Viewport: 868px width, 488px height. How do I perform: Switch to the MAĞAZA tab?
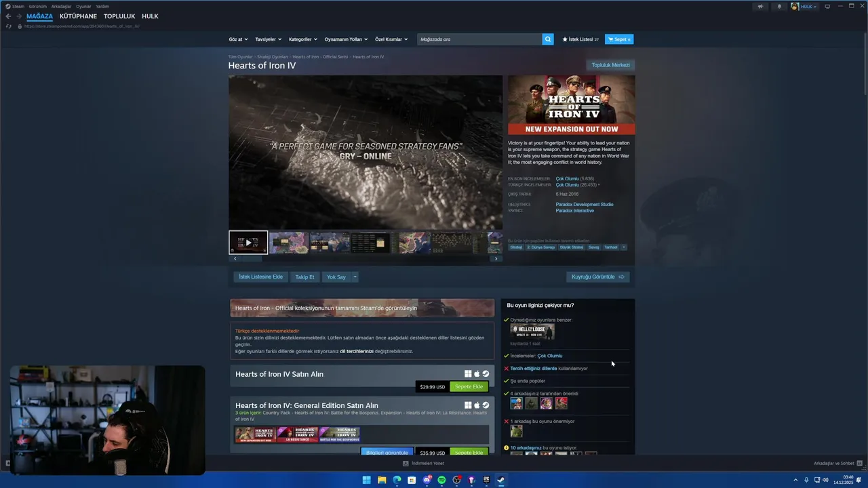[x=39, y=16]
